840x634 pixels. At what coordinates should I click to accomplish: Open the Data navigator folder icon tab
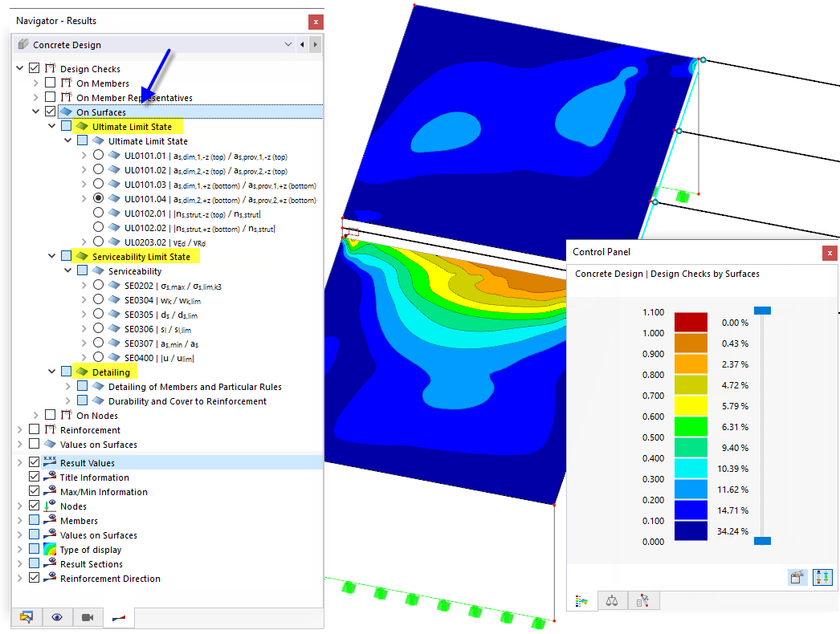[27, 617]
